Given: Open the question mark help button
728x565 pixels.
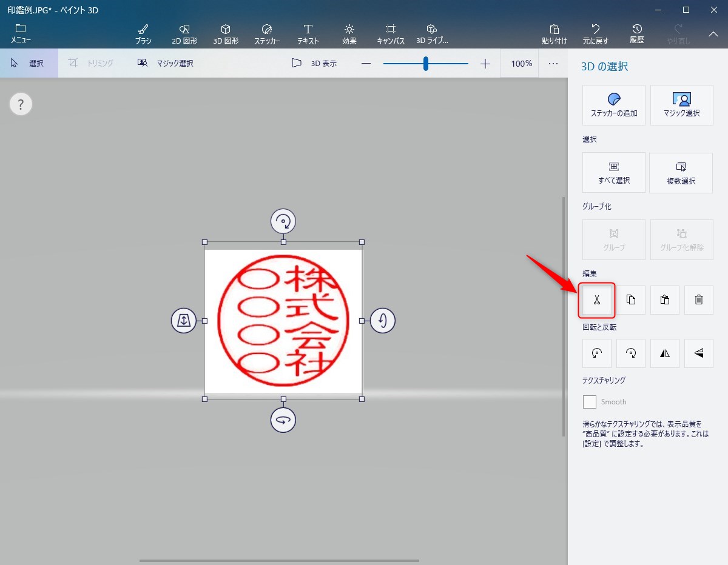Looking at the screenshot, I should 21,104.
